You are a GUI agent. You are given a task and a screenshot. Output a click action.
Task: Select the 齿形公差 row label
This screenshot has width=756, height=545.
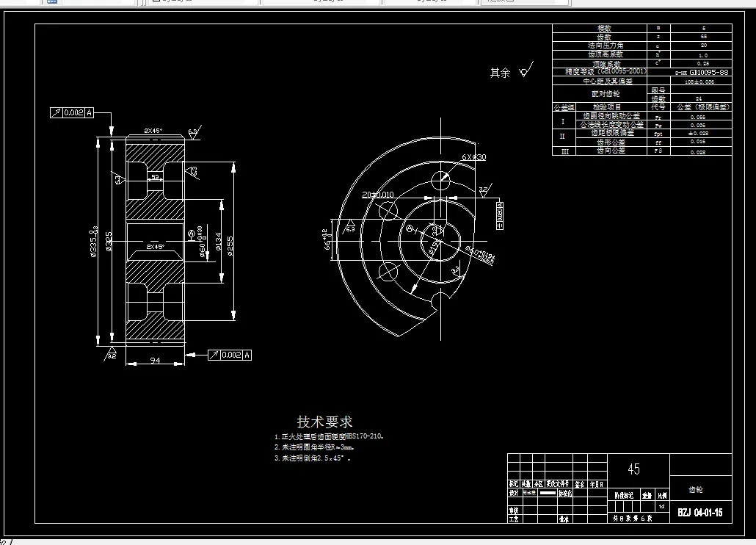(611, 142)
